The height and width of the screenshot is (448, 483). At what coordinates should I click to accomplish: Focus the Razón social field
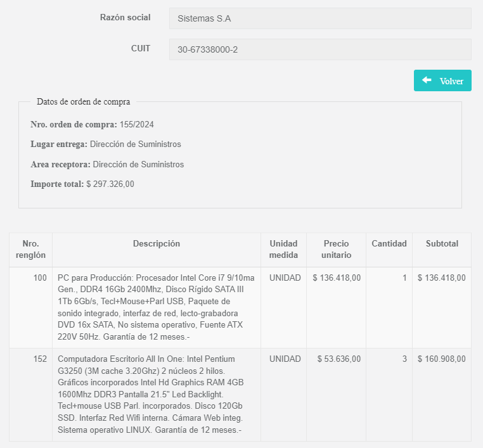pos(319,18)
